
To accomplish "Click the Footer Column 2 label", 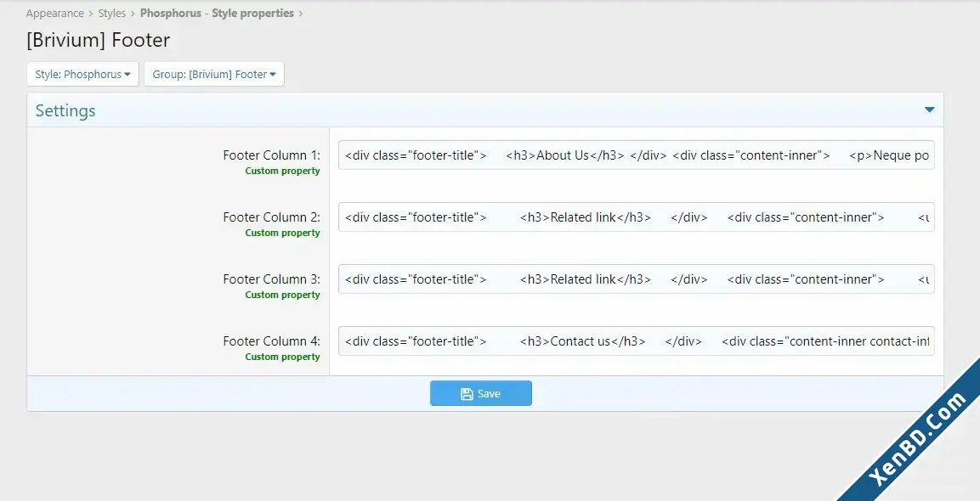I will tap(271, 217).
